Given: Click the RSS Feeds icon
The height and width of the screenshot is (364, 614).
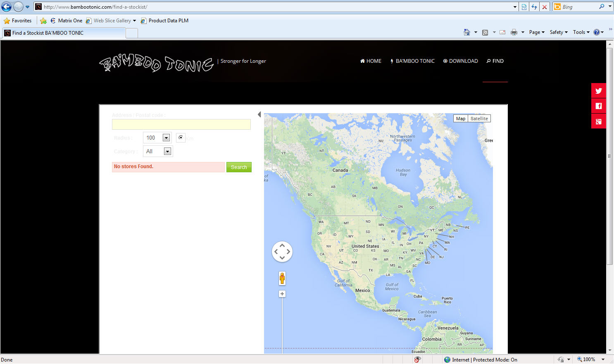Looking at the screenshot, I should tap(485, 32).
